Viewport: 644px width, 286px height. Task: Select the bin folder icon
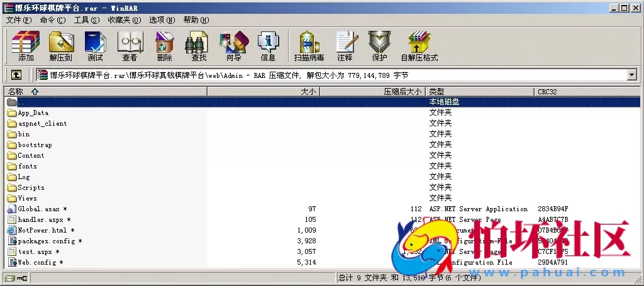pos(12,134)
